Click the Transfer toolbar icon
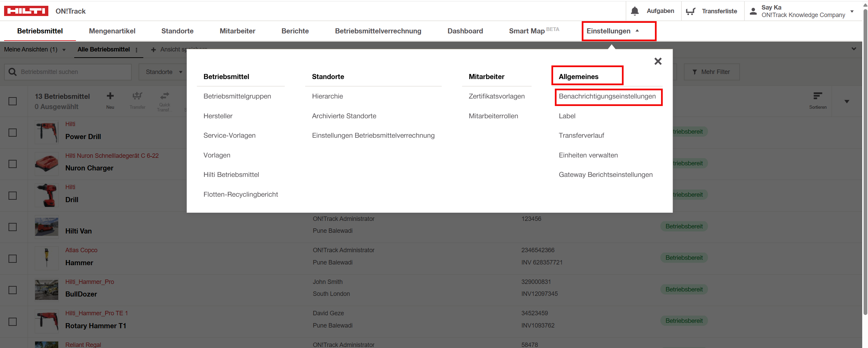Viewport: 868px width, 348px height. (138, 96)
